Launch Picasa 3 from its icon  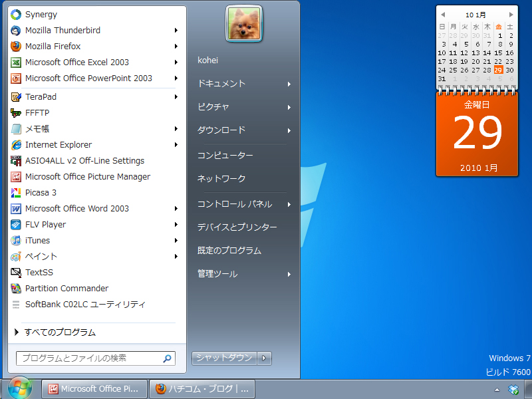(x=16, y=193)
